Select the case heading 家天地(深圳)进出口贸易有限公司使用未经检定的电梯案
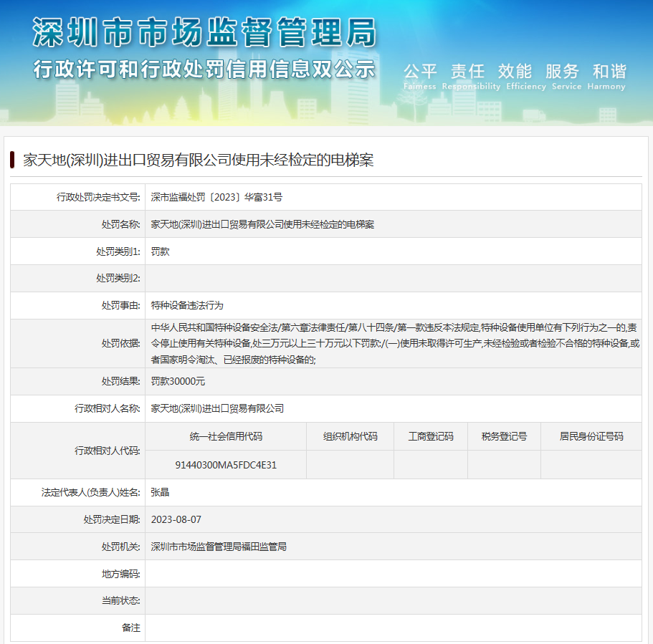Viewport: 653px width, 644px height. tap(199, 160)
